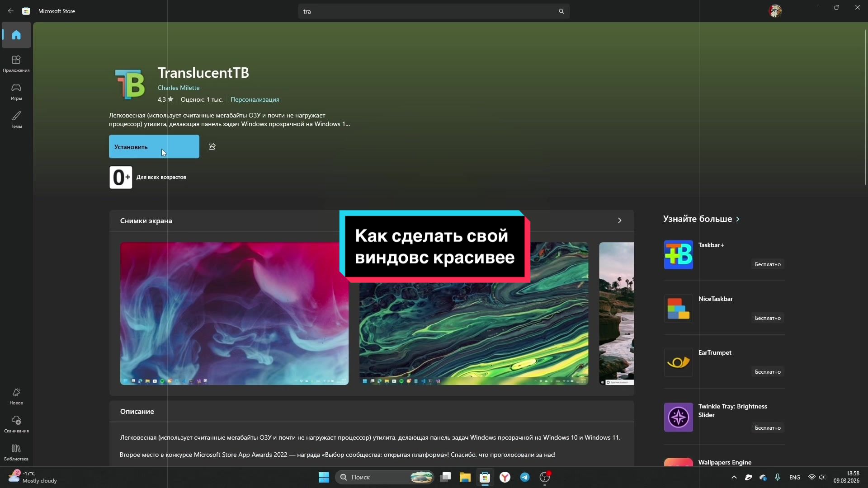
Task: Open clock and date 18:58
Action: pos(846,477)
